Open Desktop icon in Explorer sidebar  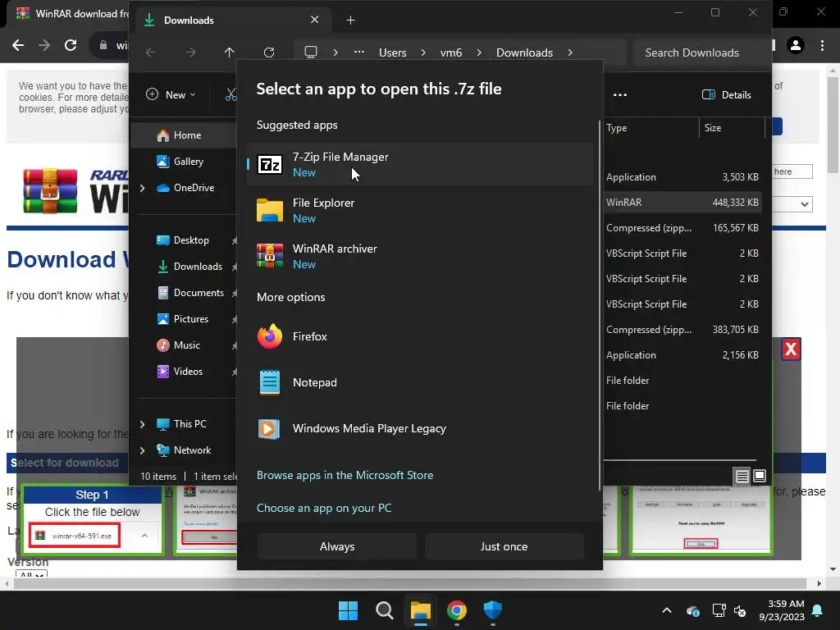(x=163, y=240)
